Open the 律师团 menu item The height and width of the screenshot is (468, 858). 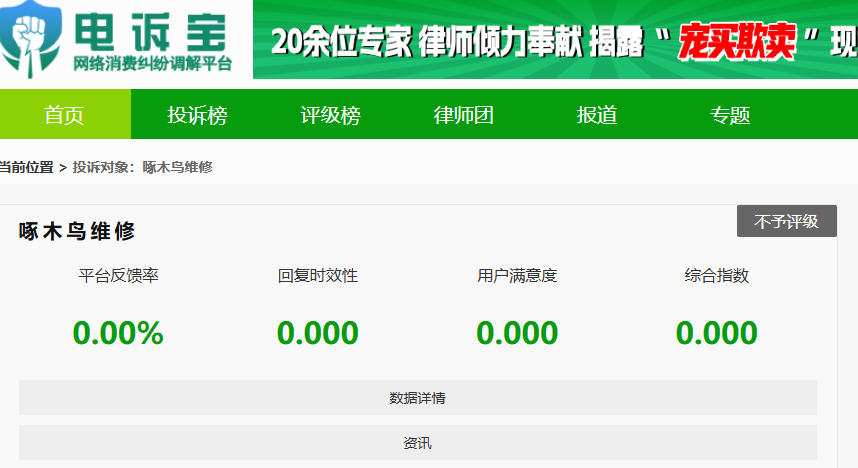coord(463,115)
